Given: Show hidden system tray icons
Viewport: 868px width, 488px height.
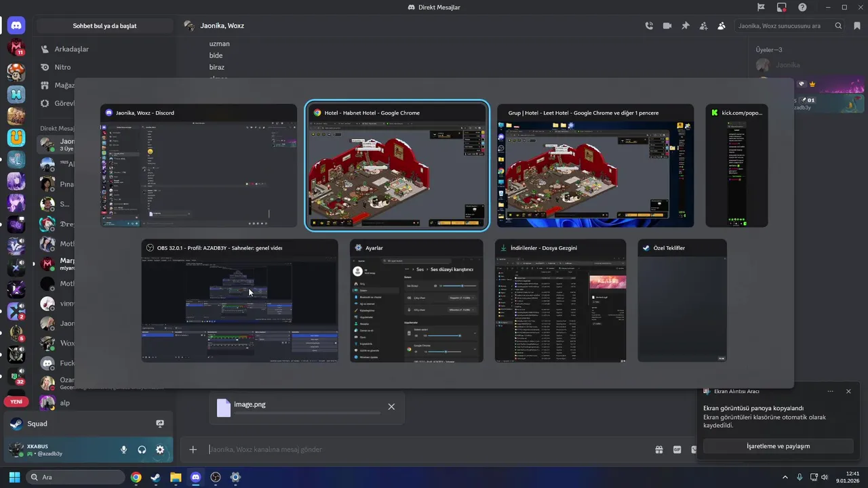Looking at the screenshot, I should (x=786, y=477).
